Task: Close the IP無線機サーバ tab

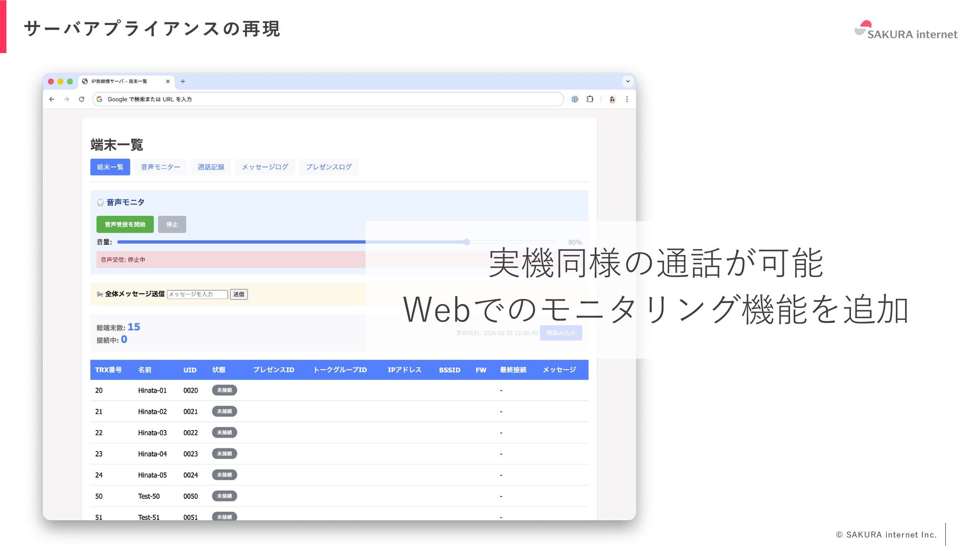Action: click(167, 82)
